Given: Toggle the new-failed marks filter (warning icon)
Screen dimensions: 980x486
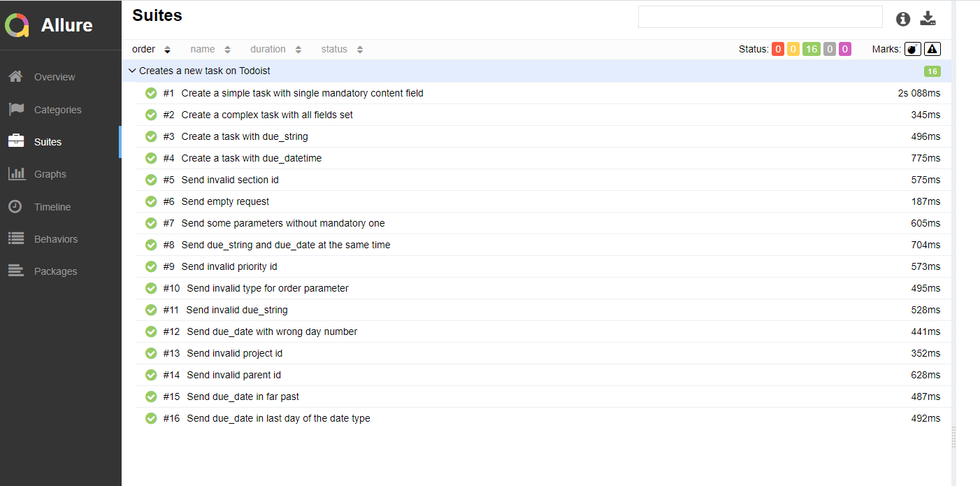Looking at the screenshot, I should [932, 49].
